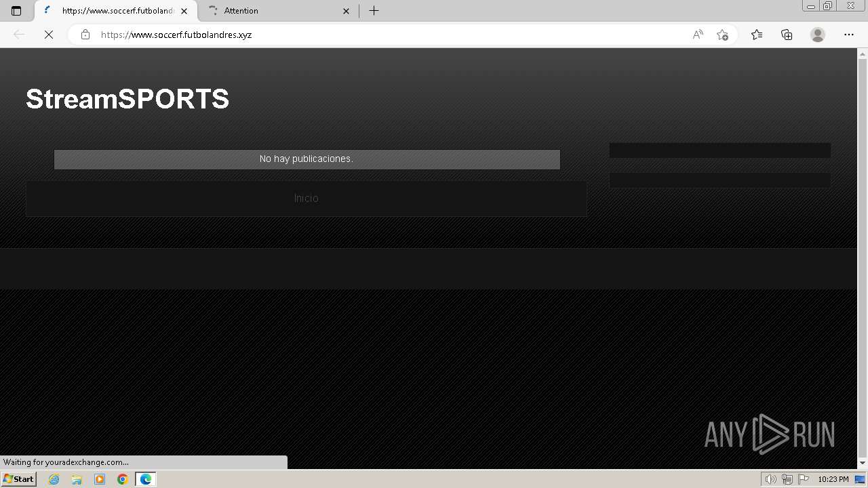Minimize the Edge browser window

click(x=811, y=6)
